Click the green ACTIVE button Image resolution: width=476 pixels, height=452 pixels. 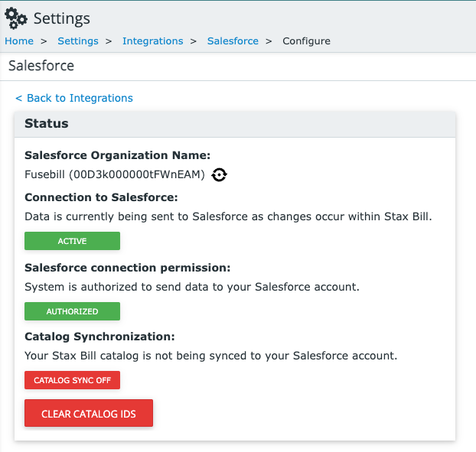pyautogui.click(x=72, y=241)
